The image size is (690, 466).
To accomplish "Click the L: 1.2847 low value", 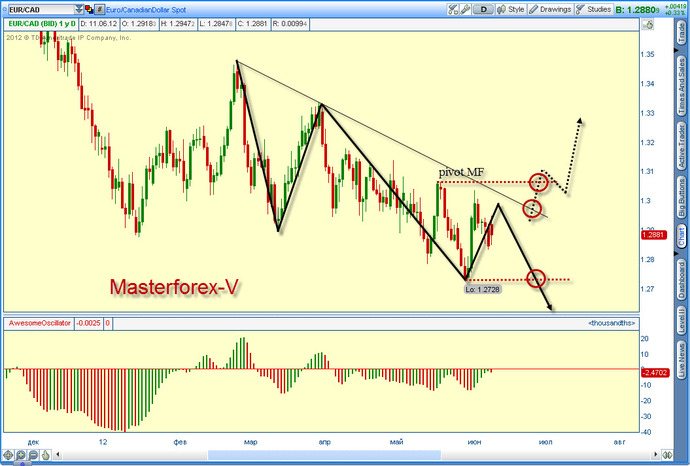I will pos(216,24).
